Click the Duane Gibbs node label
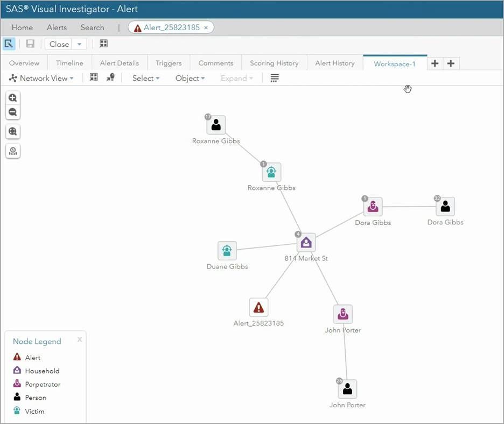 pyautogui.click(x=227, y=266)
